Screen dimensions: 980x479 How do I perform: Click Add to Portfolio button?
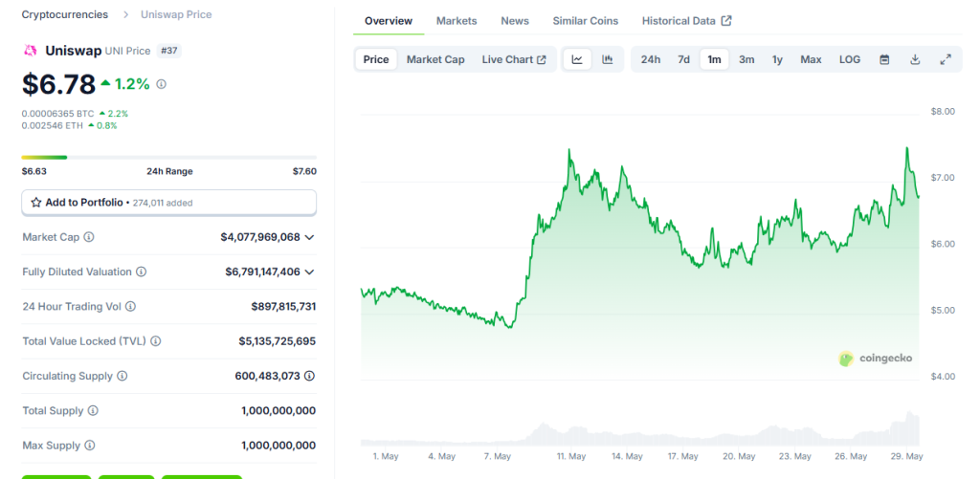pos(168,203)
